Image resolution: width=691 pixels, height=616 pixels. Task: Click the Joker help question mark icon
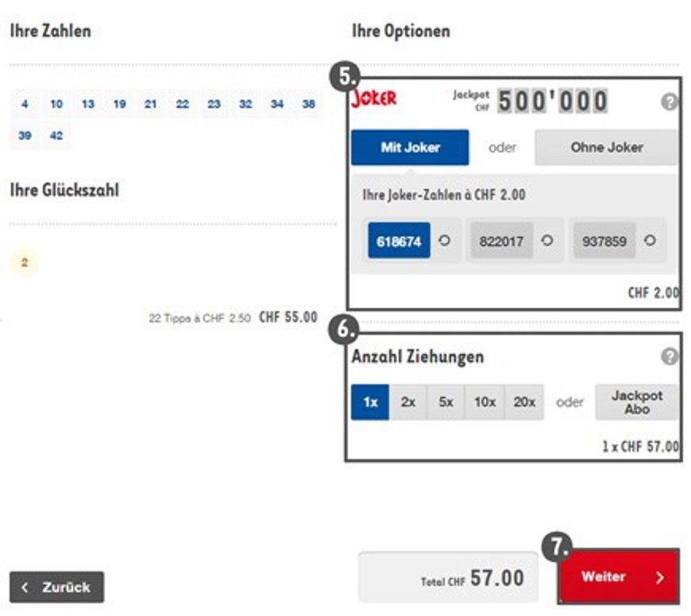(669, 102)
